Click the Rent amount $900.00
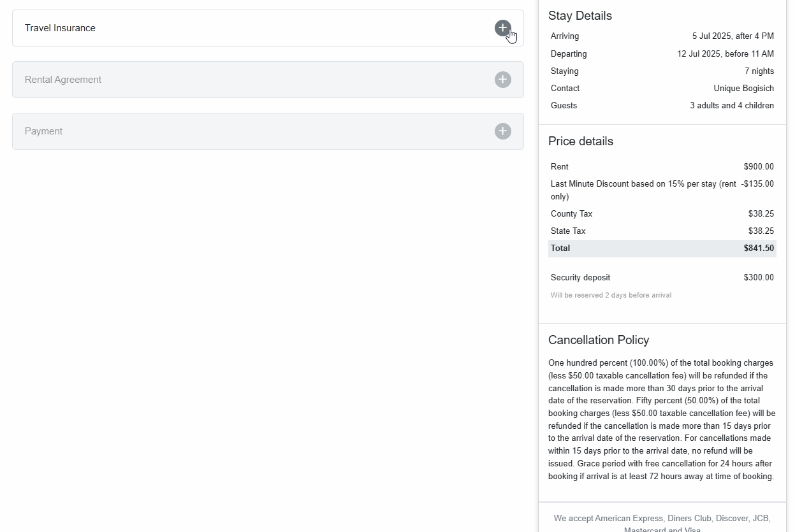This screenshot has width=795, height=532. 758,167
